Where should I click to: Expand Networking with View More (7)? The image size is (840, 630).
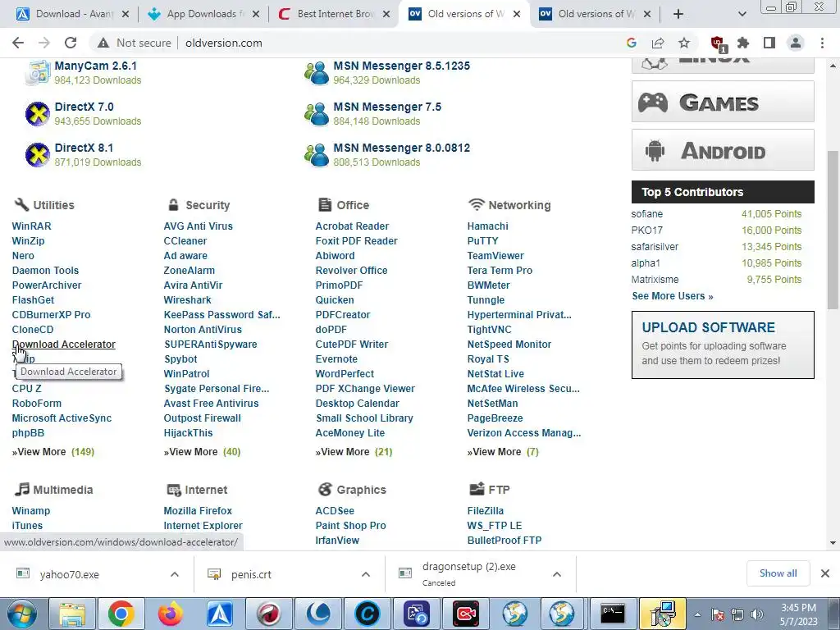point(503,452)
